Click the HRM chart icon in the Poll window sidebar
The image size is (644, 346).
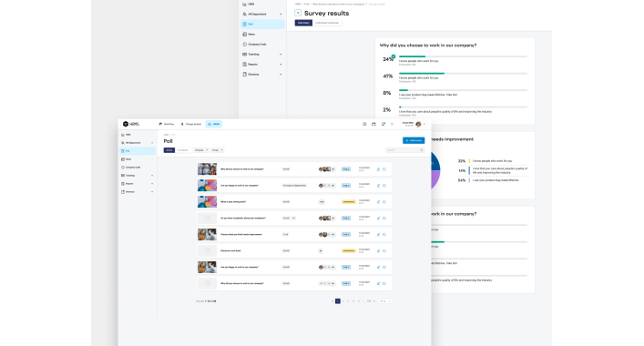click(x=123, y=135)
